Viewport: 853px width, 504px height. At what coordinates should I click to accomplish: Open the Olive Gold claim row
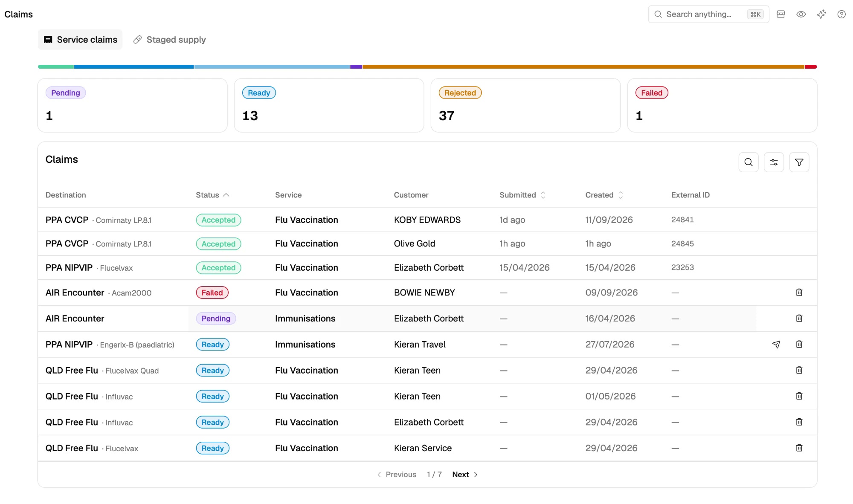(427, 243)
